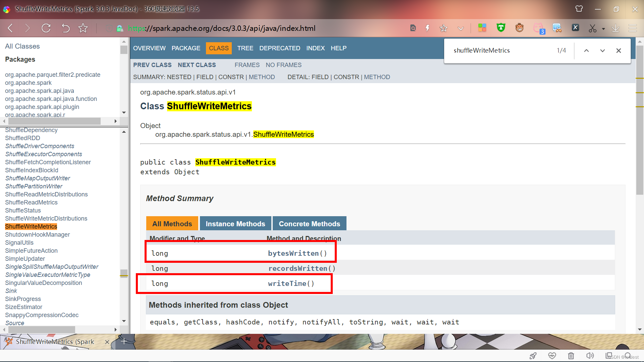Viewport: 644px width, 362px height.
Task: Open the TREE navigation item
Action: [245, 48]
